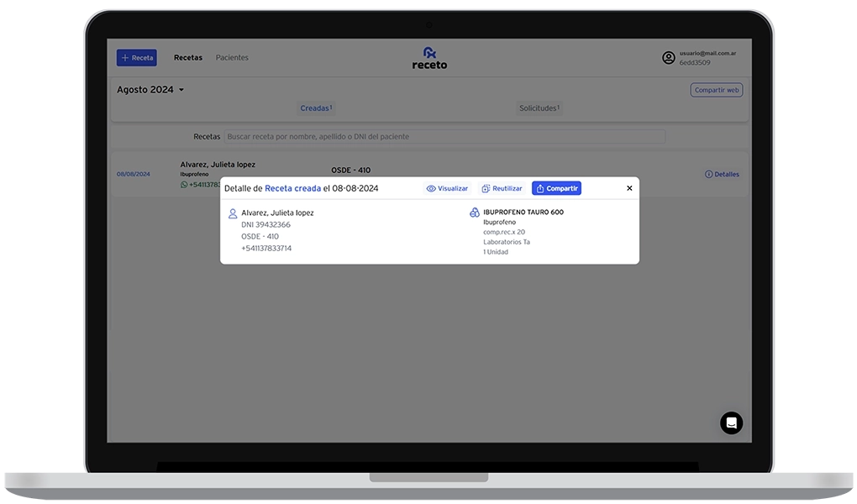
Task: Open the user account avatar icon
Action: click(669, 58)
